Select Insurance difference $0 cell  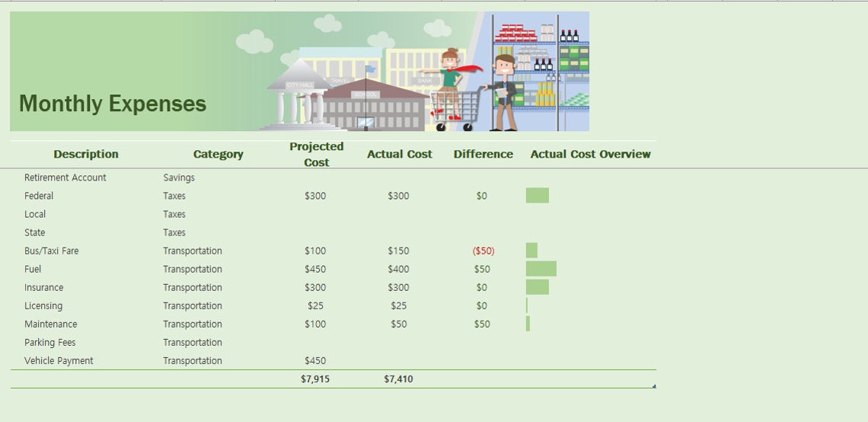(x=482, y=287)
